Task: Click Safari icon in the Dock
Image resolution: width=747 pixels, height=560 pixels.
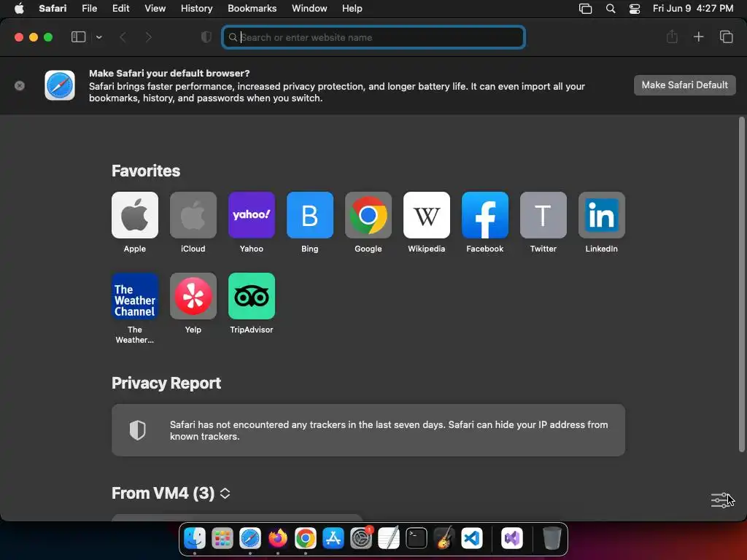Action: click(x=250, y=539)
